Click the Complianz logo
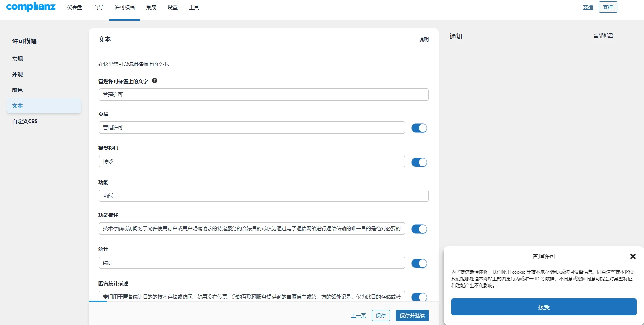 31,7
